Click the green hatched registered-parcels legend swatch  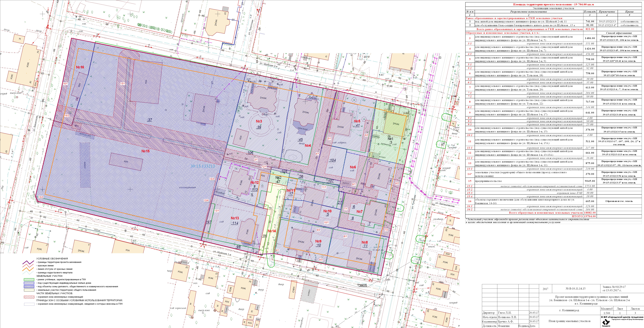tap(29, 280)
